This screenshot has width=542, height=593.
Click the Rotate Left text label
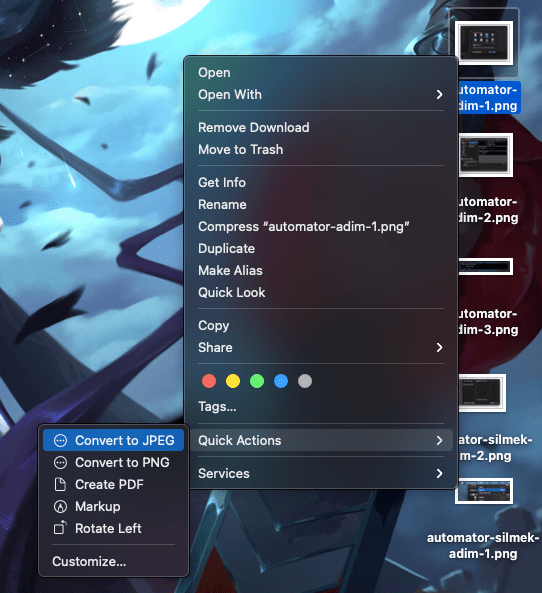(x=108, y=528)
